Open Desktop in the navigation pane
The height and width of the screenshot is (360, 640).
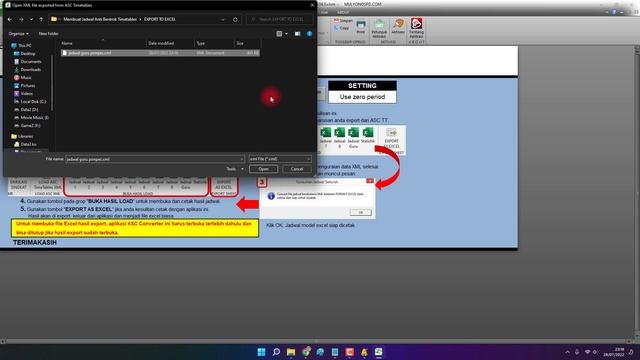[24, 53]
